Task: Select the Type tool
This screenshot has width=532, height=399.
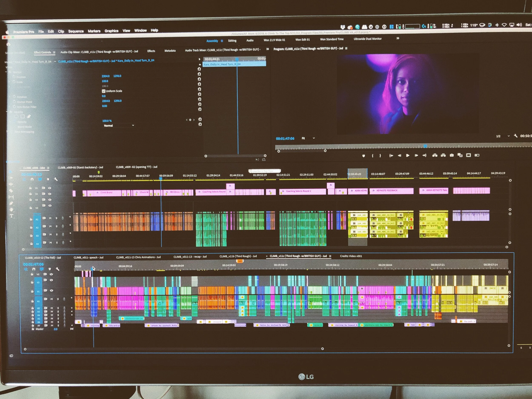Action: tap(11, 216)
